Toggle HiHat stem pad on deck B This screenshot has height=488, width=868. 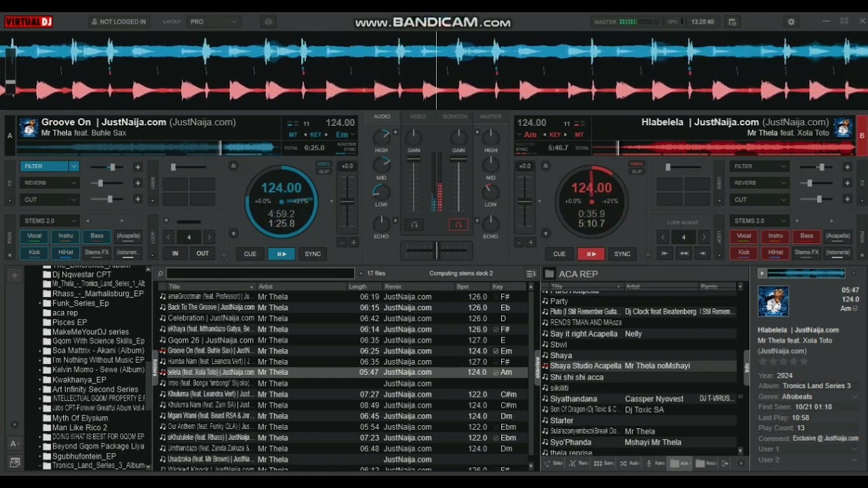click(775, 253)
